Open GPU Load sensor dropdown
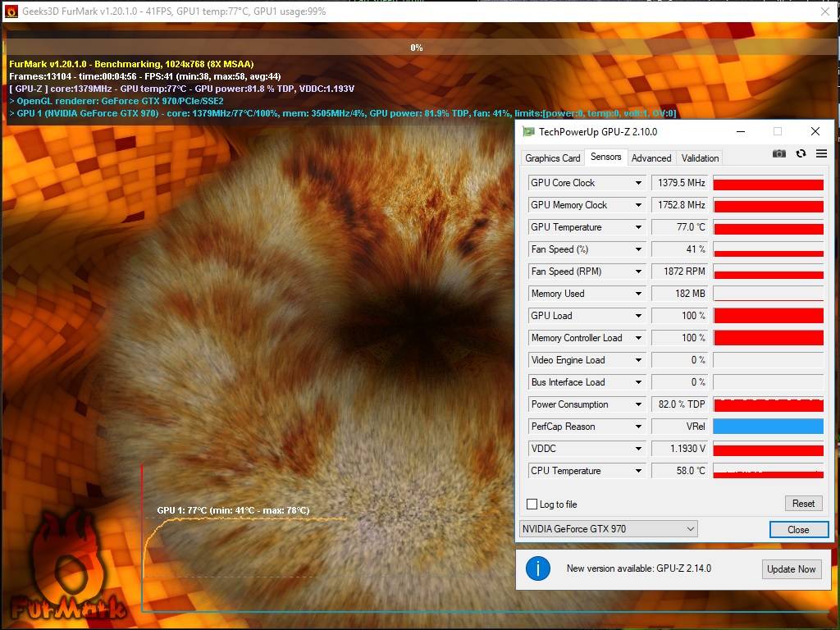840x630 pixels. 638,316
